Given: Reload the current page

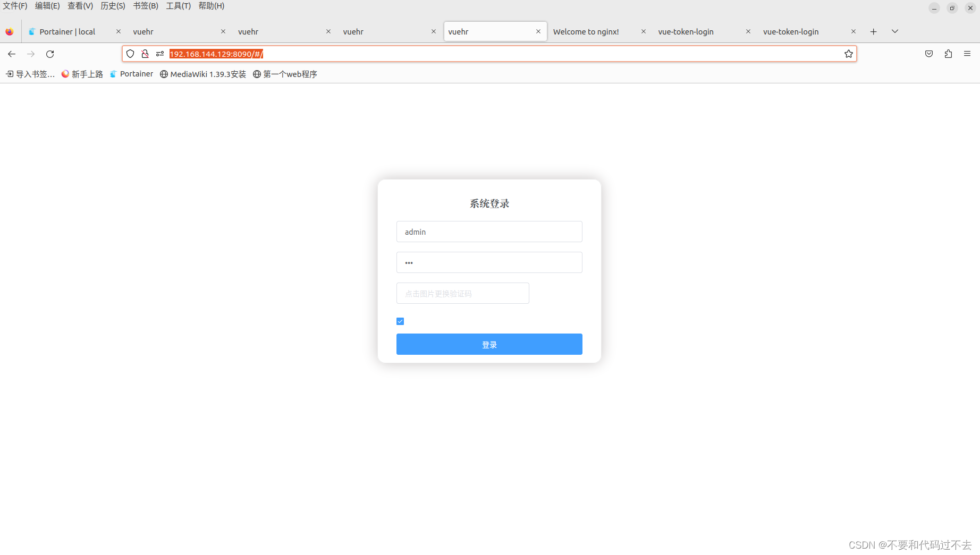Looking at the screenshot, I should click(50, 54).
